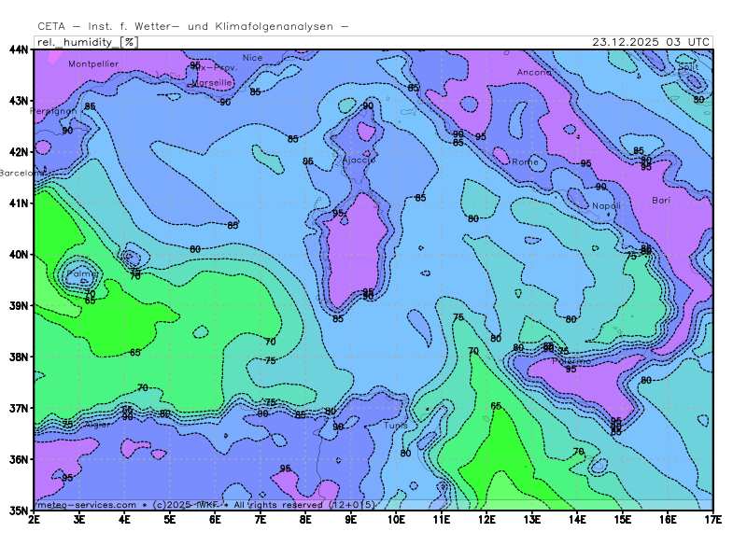Select the 17E longitude axis label

(712, 518)
